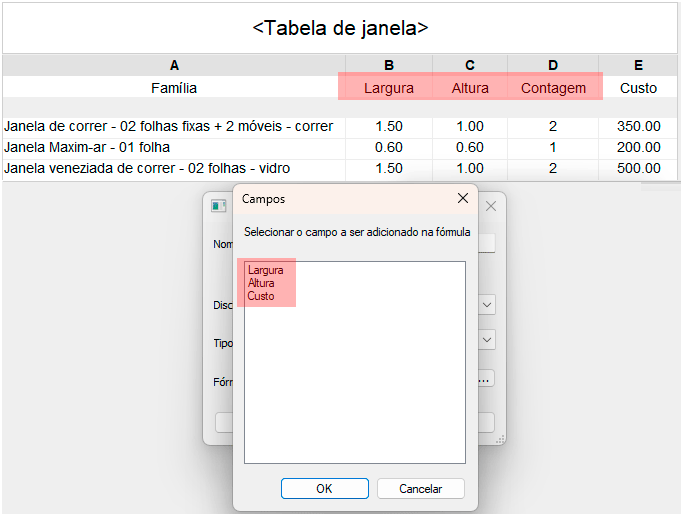Screen dimensions: 681x514
Task: Expand the type dropdown arrow in the background dialog
Action: pyautogui.click(x=487, y=340)
